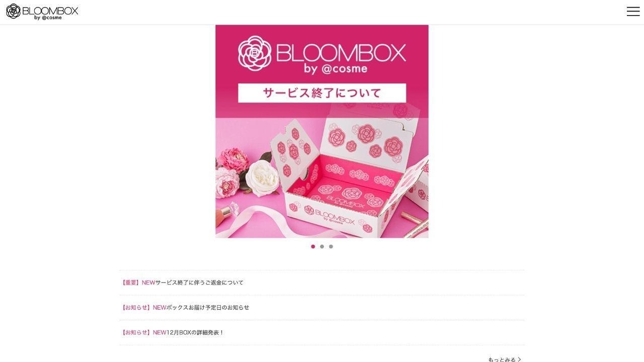This screenshot has height=362, width=644.
Task: Open ボックスお届け予定日のお知らせ notice
Action: click(208, 308)
